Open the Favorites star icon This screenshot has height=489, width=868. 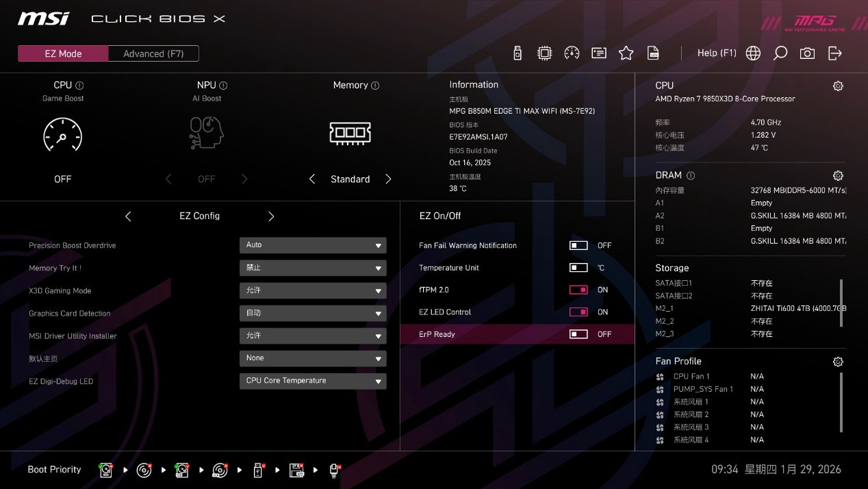626,52
